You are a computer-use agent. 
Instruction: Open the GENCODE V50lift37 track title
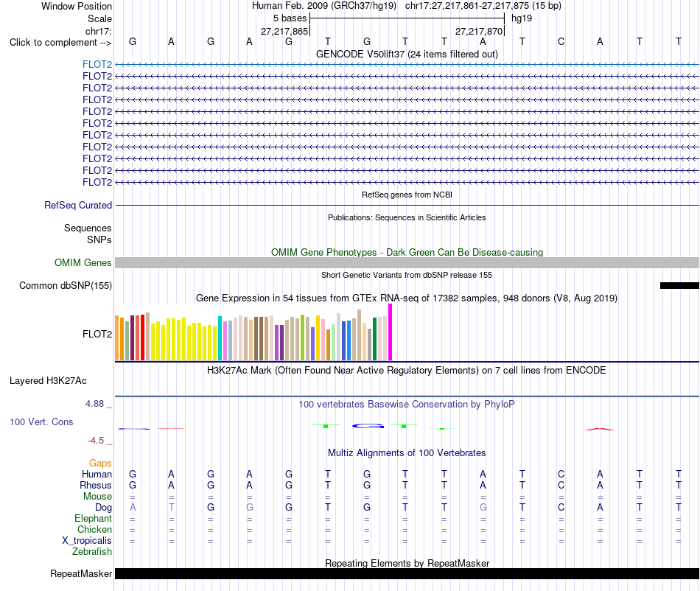407,54
